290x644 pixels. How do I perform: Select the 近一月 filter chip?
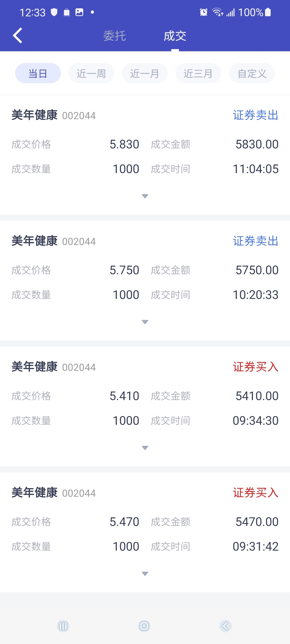pos(145,73)
